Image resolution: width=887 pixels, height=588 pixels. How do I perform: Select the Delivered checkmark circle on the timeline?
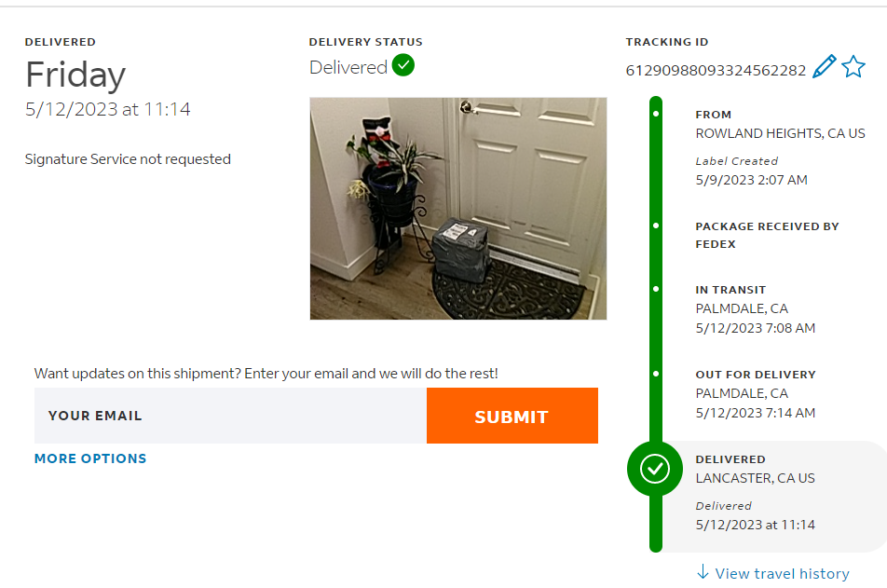[655, 469]
